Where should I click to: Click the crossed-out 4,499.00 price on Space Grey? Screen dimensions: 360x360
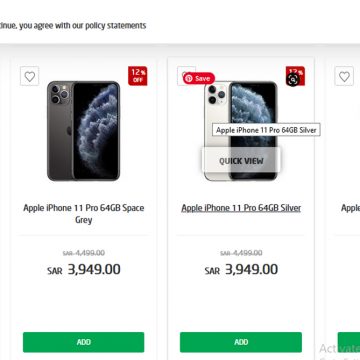coord(84,253)
